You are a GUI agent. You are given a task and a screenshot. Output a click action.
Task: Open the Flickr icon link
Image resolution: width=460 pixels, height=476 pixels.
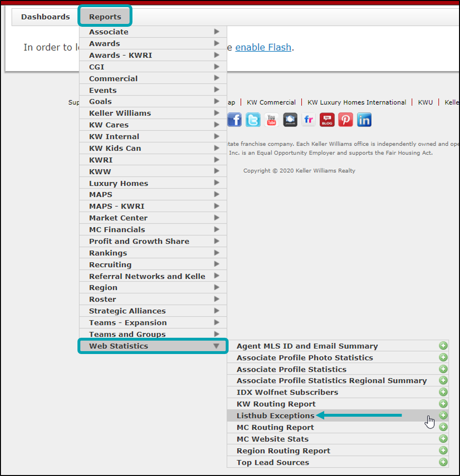click(308, 120)
